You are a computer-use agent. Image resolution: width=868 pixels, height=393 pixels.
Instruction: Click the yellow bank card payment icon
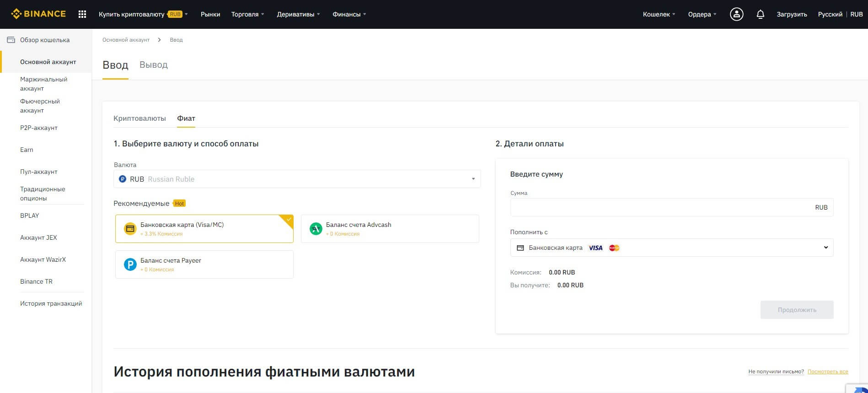coord(130,229)
